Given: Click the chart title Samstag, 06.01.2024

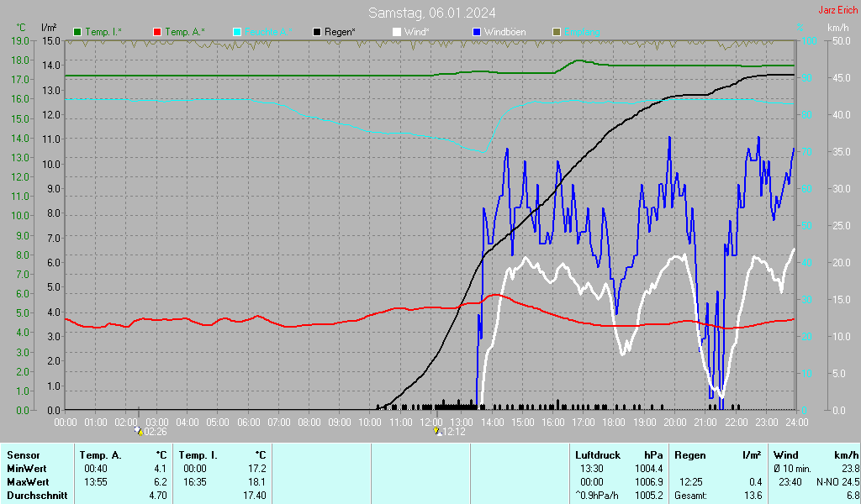Looking at the screenshot, I should coord(431,13).
